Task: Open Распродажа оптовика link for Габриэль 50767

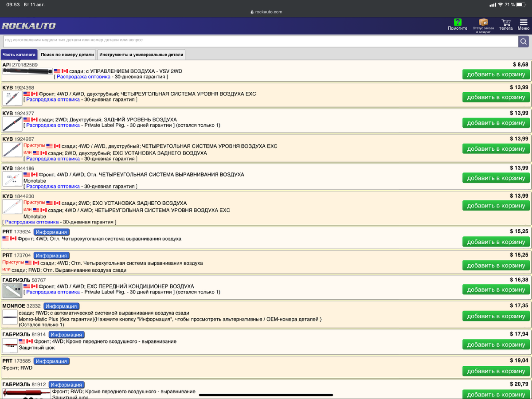Action: tap(53, 292)
